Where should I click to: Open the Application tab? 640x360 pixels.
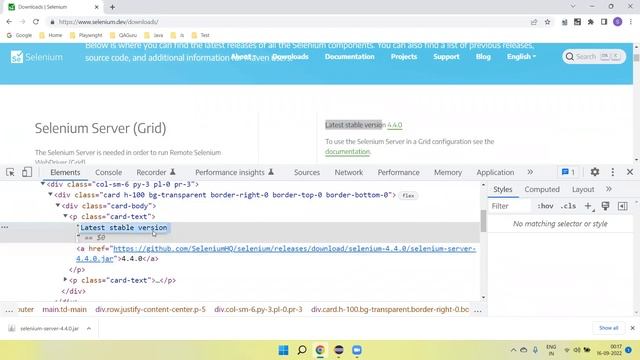coord(495,172)
